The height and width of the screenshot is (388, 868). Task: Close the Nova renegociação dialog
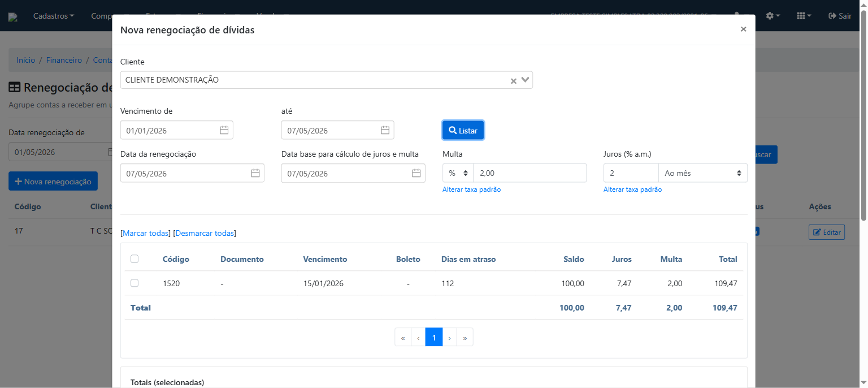[x=743, y=29]
